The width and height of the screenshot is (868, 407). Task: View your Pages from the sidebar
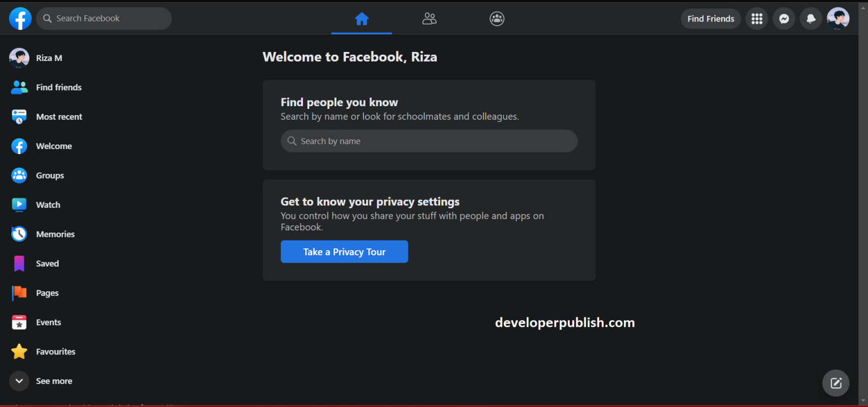[x=47, y=292]
